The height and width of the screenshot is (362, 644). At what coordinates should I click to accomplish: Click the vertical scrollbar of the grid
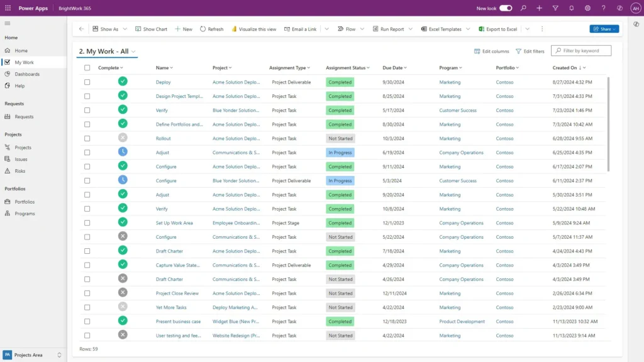click(x=608, y=126)
